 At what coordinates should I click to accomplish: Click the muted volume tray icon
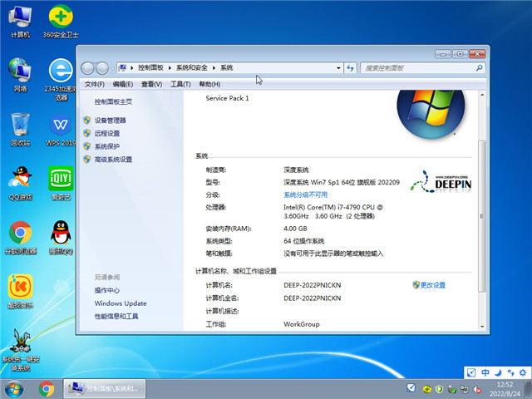[x=476, y=389]
